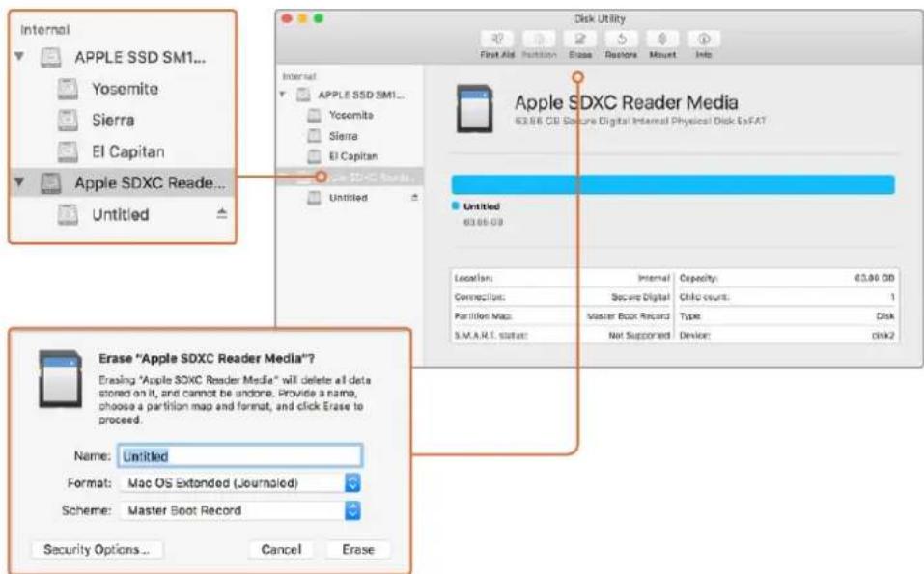This screenshot has height=574, width=924.
Task: Click the Name field containing Untitled
Action: pos(240,456)
